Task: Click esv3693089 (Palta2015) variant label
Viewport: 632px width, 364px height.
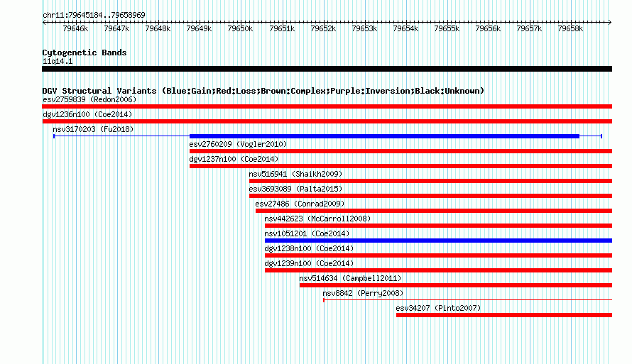Action: click(295, 189)
